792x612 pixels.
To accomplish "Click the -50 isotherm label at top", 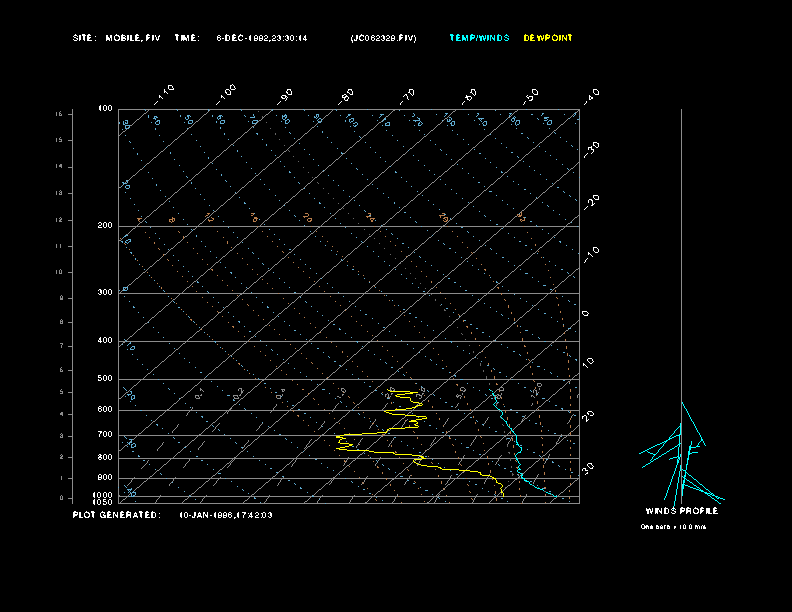I will point(531,96).
